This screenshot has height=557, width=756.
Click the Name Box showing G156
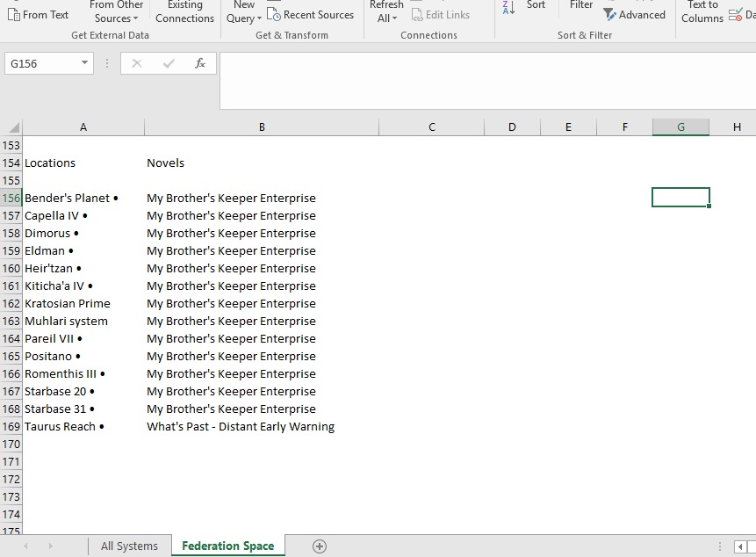pyautogui.click(x=42, y=63)
